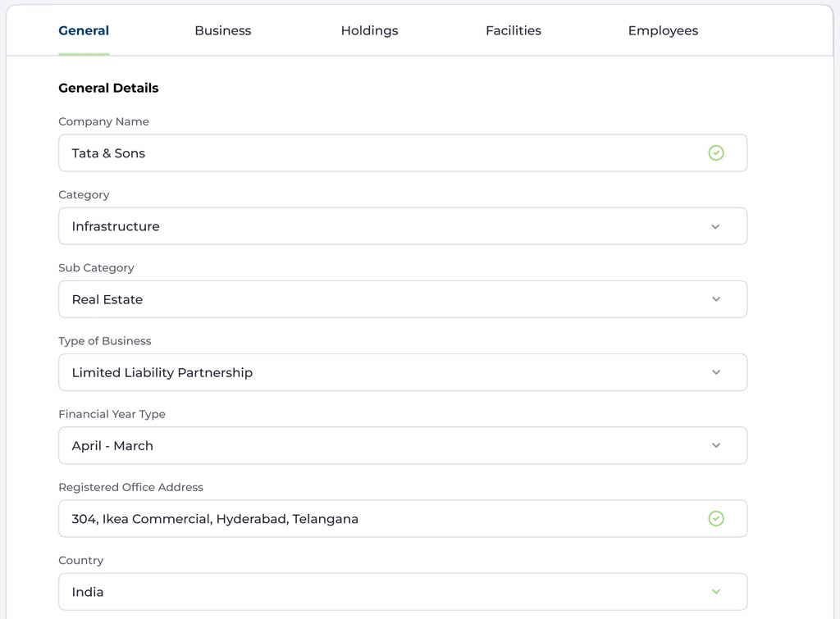
Task: Click the green checkmark in Registered Office Address
Action: coord(716,519)
